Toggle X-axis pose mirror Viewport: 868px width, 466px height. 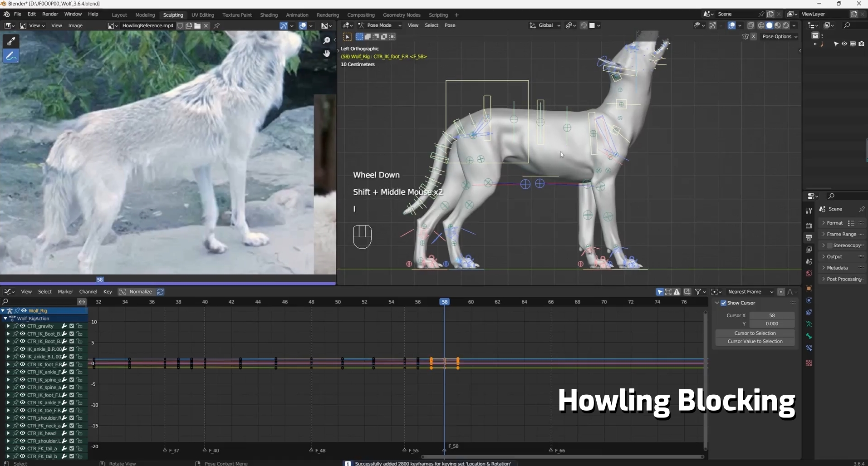coord(754,36)
